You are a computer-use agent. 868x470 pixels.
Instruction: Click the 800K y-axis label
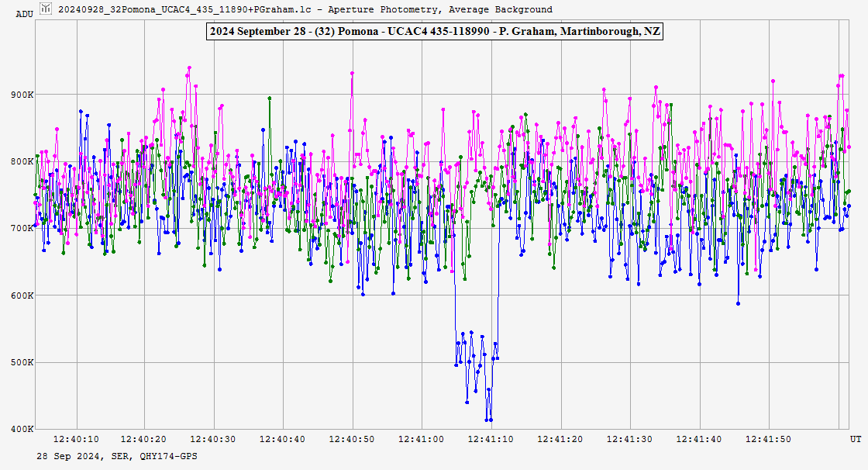(x=22, y=162)
